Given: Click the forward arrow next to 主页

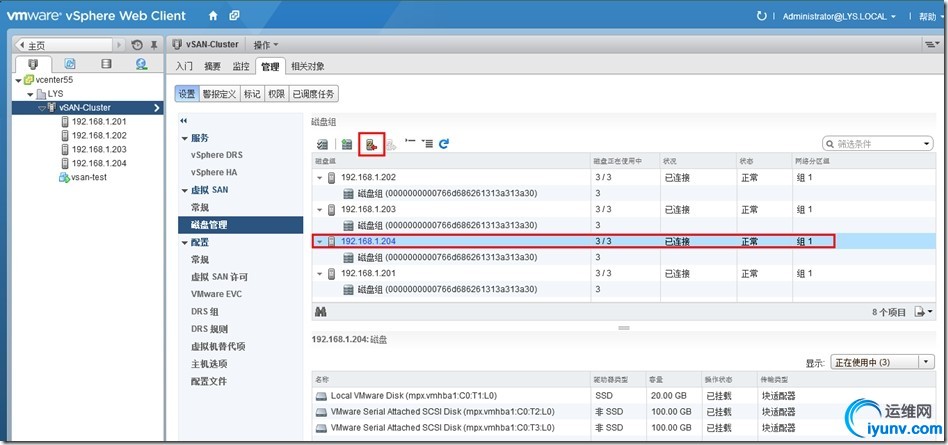Looking at the screenshot, I should tap(118, 45).
